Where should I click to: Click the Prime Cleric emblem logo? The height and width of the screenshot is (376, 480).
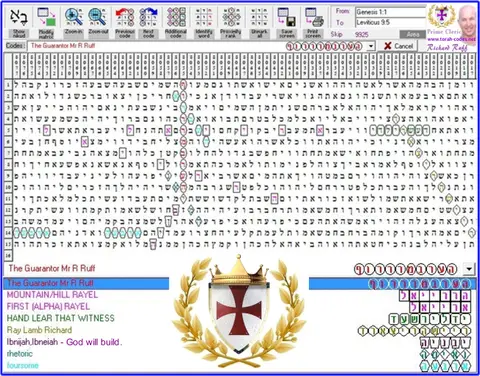coord(441,16)
